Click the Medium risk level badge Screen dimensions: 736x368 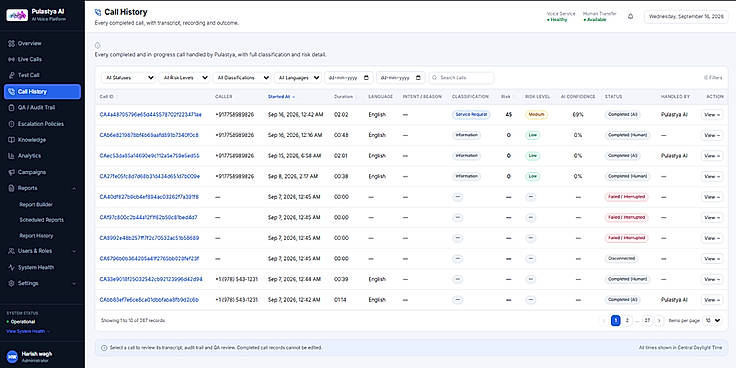pos(536,115)
